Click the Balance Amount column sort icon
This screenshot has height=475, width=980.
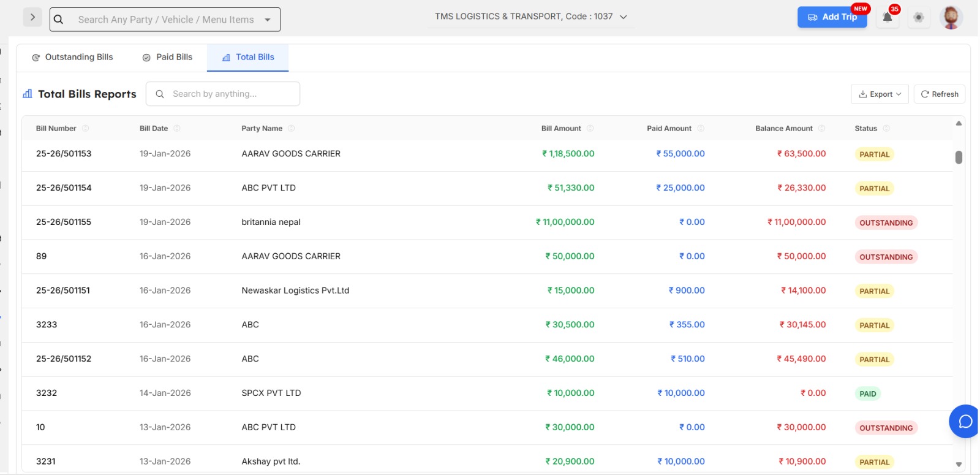click(822, 129)
